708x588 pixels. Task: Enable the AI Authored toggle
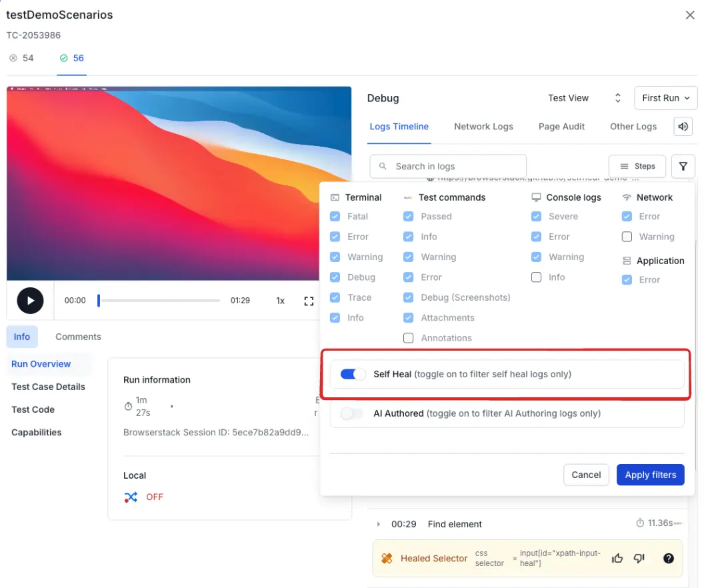pyautogui.click(x=352, y=413)
